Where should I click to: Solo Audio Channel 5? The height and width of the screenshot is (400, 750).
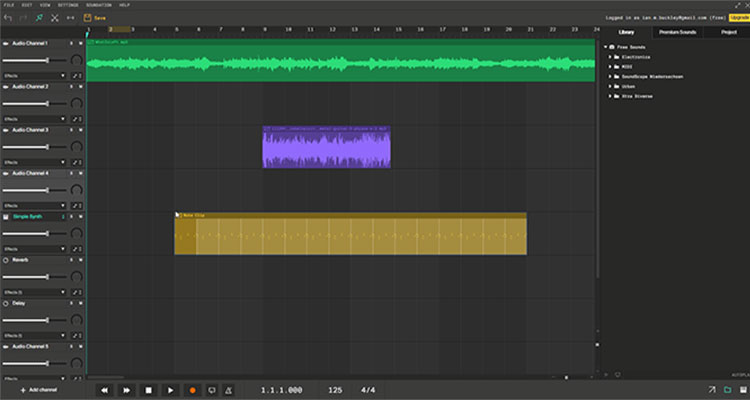tap(71, 346)
